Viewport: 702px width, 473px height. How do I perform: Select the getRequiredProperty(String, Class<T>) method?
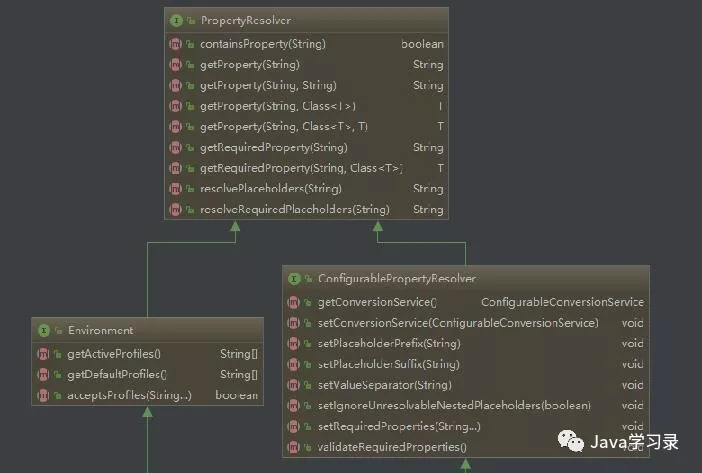(x=301, y=168)
